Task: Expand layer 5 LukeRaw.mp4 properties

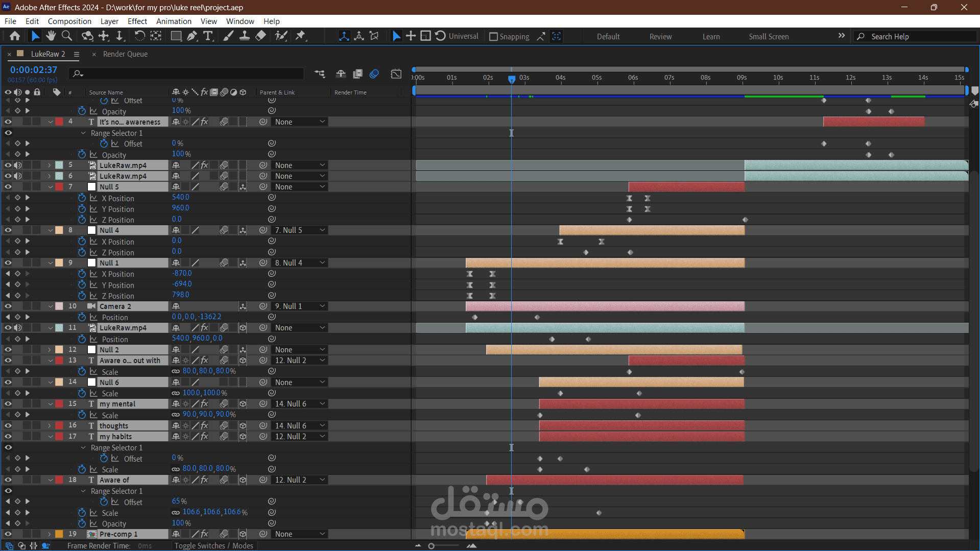Action: [x=50, y=165]
